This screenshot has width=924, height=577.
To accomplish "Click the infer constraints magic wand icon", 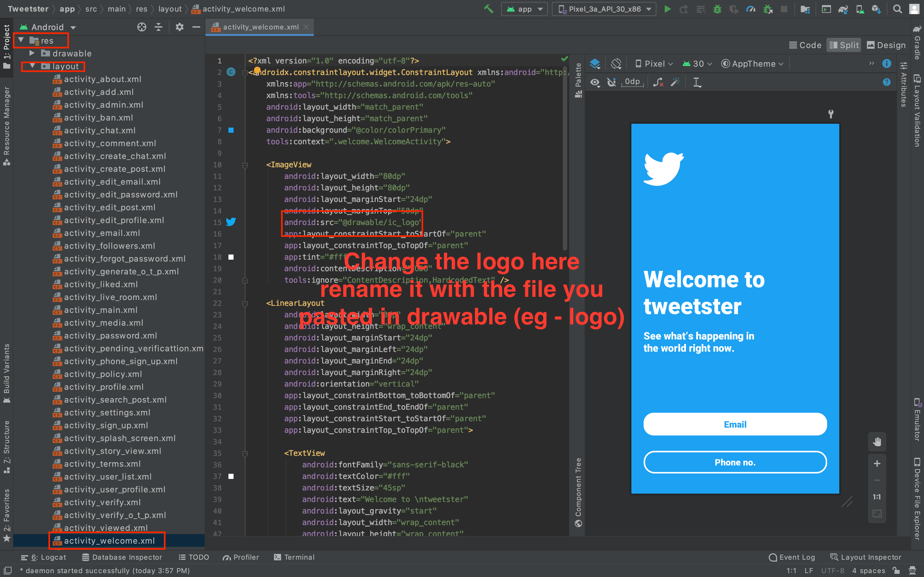I will (675, 82).
